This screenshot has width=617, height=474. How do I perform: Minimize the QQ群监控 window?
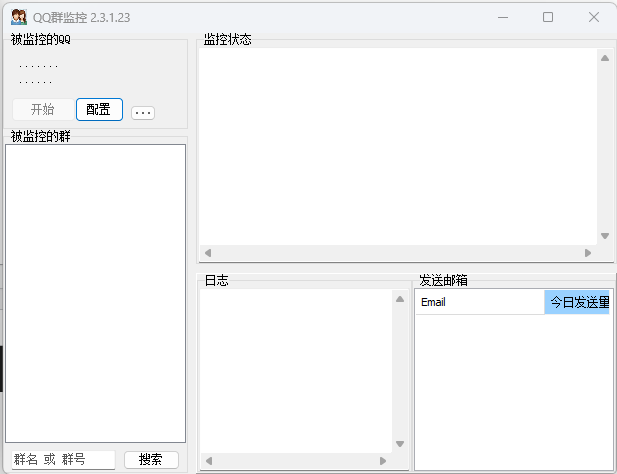(501, 17)
